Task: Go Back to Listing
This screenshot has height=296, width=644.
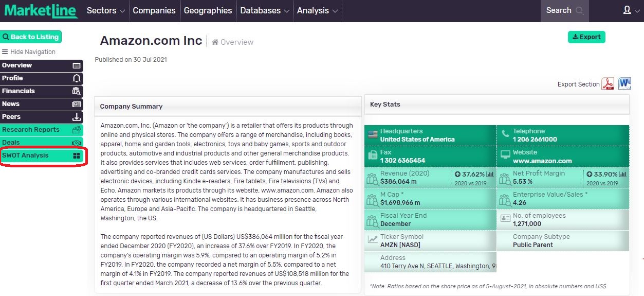Action: click(x=31, y=37)
